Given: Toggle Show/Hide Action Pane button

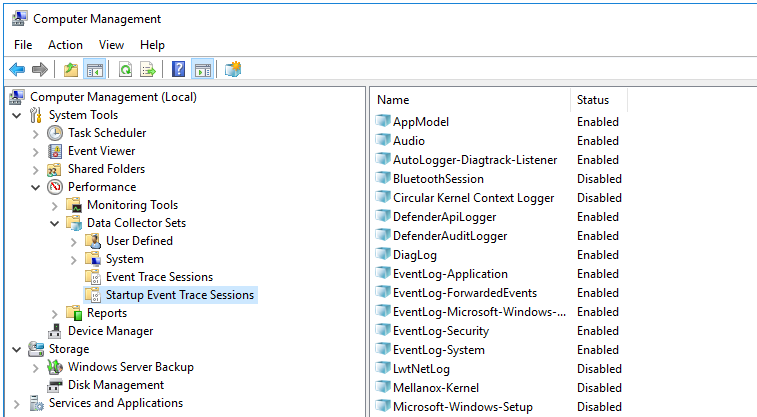Looking at the screenshot, I should (202, 70).
